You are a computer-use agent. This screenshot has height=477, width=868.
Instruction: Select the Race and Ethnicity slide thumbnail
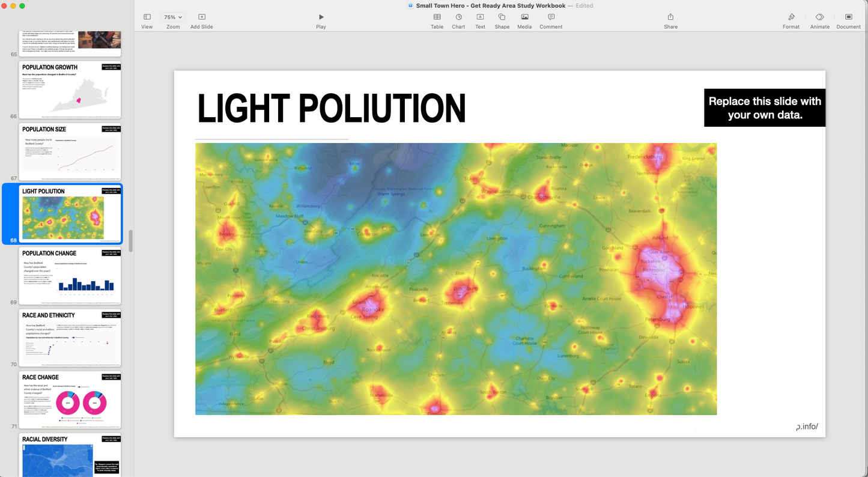click(70, 338)
